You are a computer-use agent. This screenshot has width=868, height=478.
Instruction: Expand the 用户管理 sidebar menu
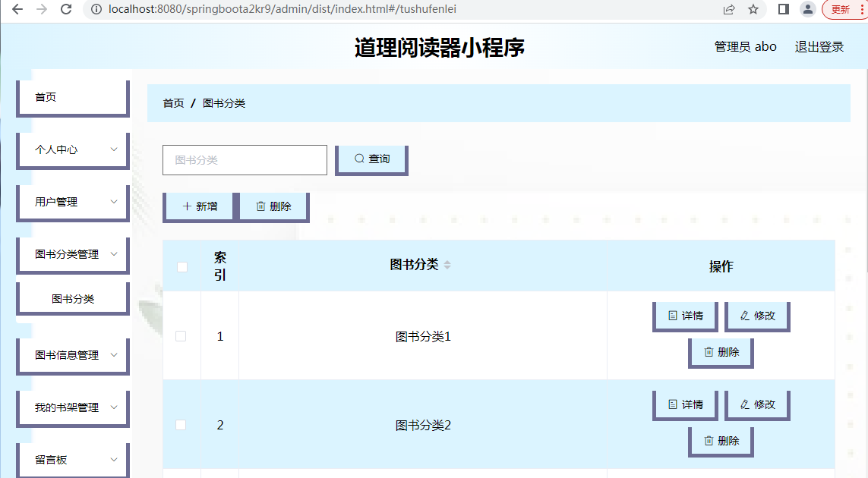pyautogui.click(x=73, y=202)
